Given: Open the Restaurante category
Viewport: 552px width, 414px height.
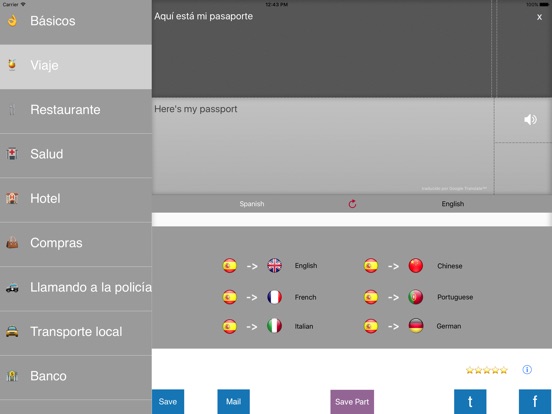Looking at the screenshot, I should click(76, 111).
